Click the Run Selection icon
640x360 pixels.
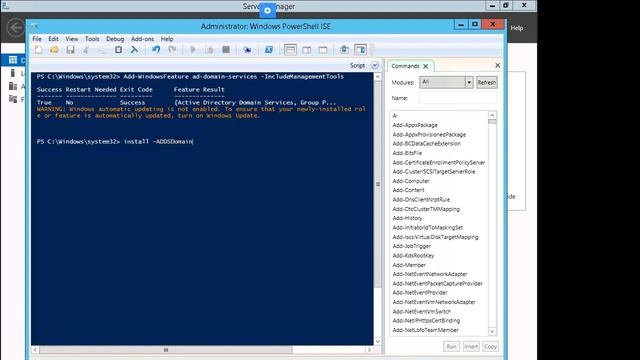tap(209, 50)
